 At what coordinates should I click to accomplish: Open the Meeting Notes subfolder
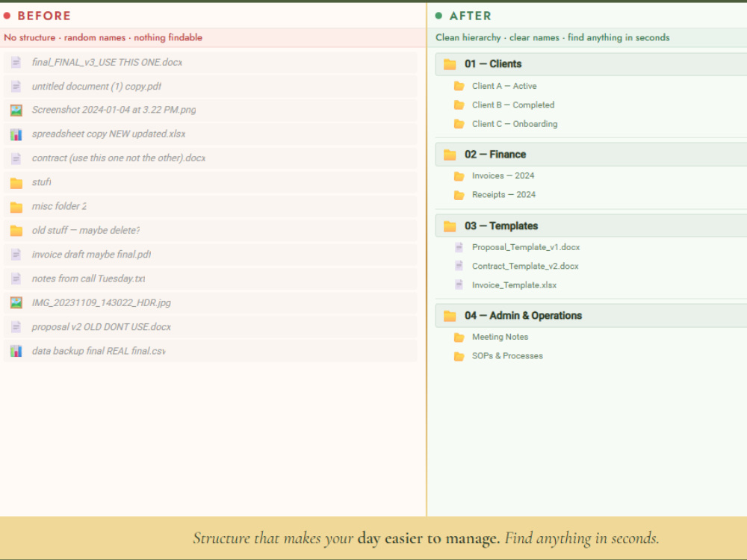click(x=500, y=337)
